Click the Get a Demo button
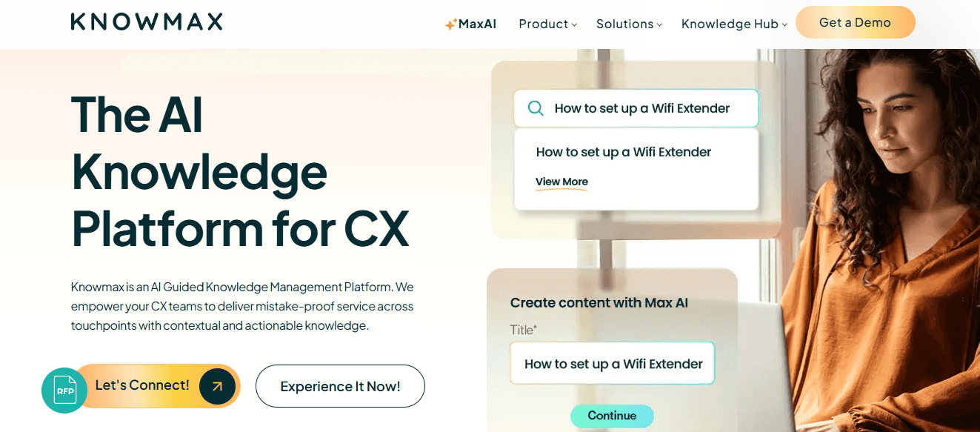980x432 pixels. pyautogui.click(x=855, y=22)
